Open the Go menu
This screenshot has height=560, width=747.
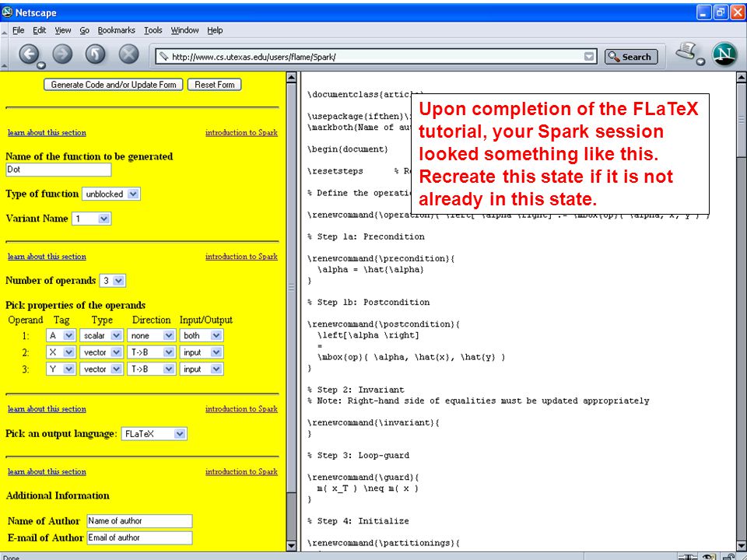[x=84, y=30]
